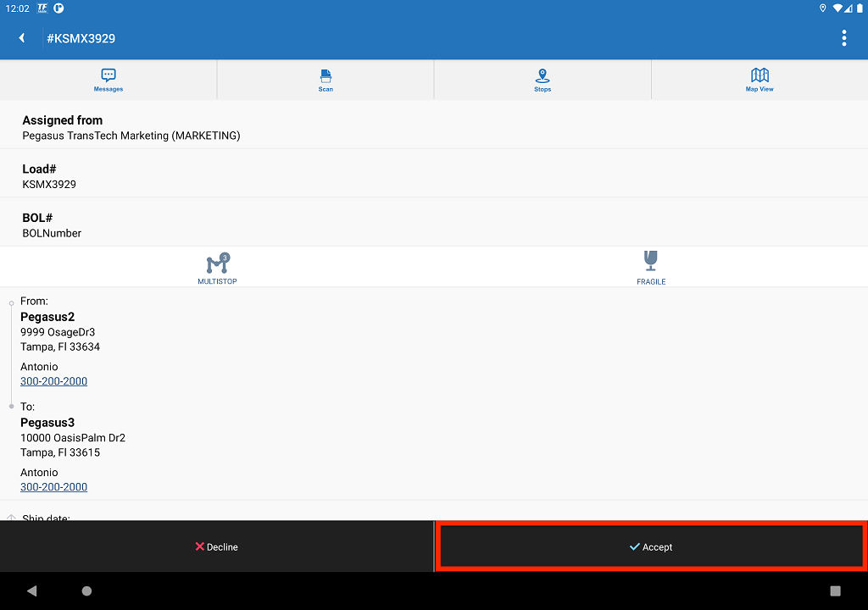
Task: Select contact Antonio under Pegasus3
Action: (39, 472)
